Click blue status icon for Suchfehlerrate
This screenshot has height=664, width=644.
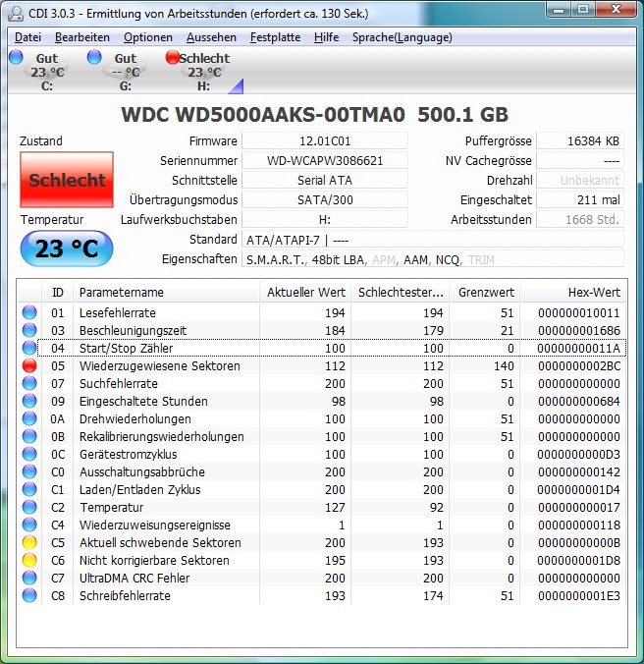point(29,384)
